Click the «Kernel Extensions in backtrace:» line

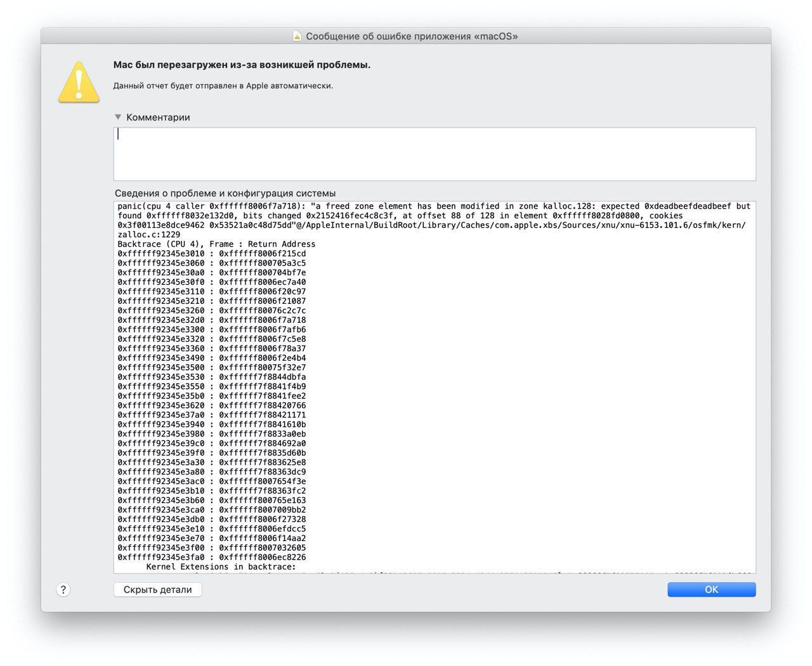(221, 567)
